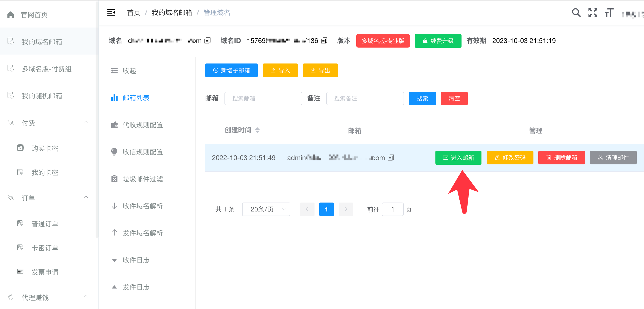
Task: Click the 我的随机邮箱 sidebar icon
Action: tap(11, 95)
